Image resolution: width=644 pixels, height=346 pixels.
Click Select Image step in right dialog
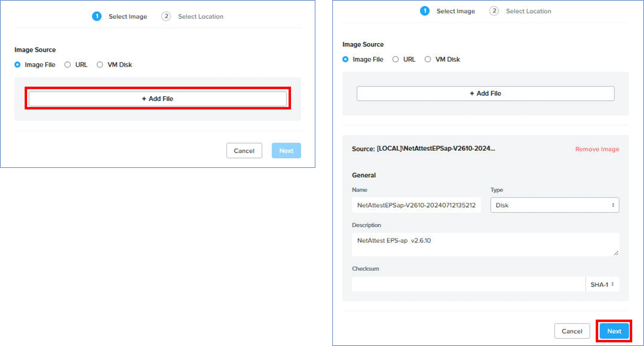[x=456, y=11]
